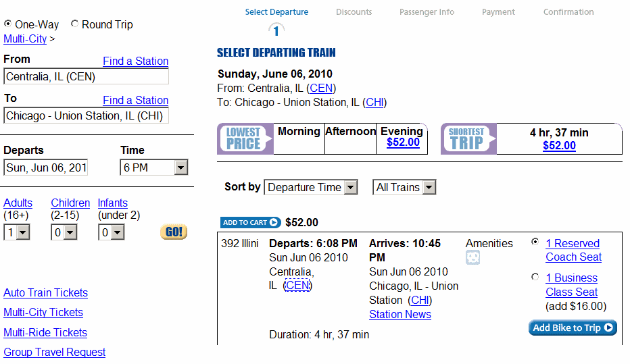The height and width of the screenshot is (364, 630).
Task: Open the Auto Train Tickets link
Action: click(x=45, y=292)
